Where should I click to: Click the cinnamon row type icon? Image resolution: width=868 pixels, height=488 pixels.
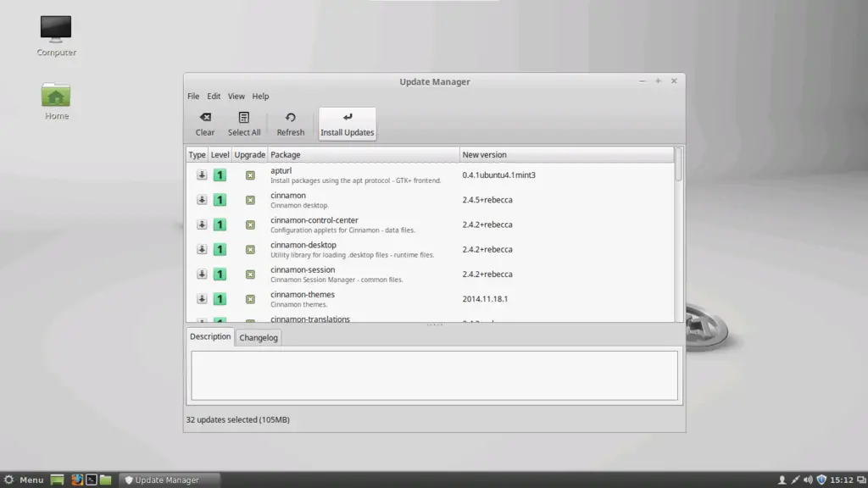pos(202,200)
